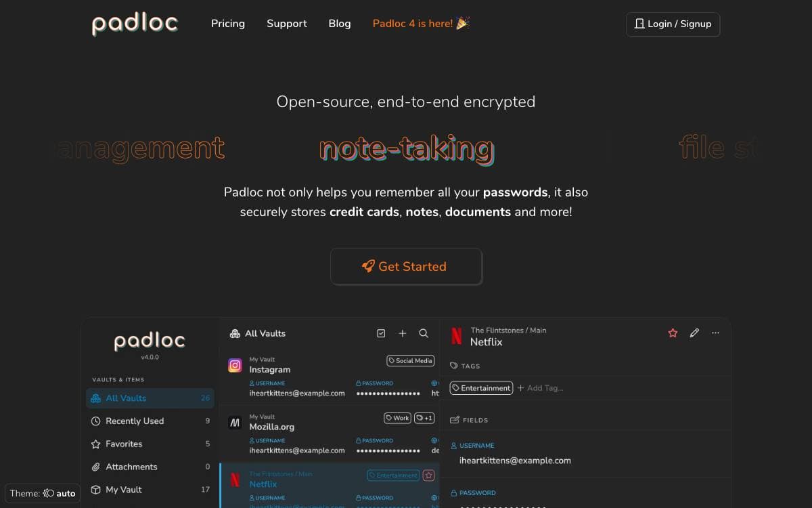Click the Add Tag field
Viewport: 812px width, 508px height.
click(540, 388)
